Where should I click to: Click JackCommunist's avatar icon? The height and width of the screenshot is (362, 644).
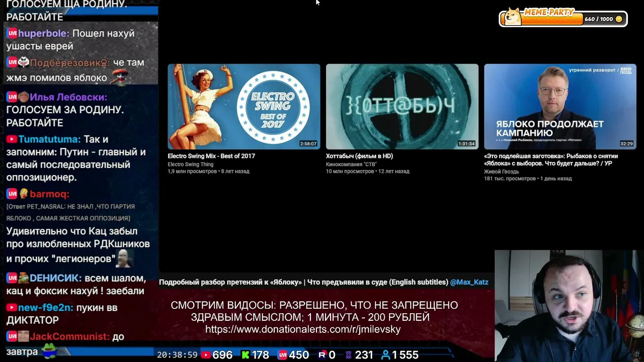[24, 336]
